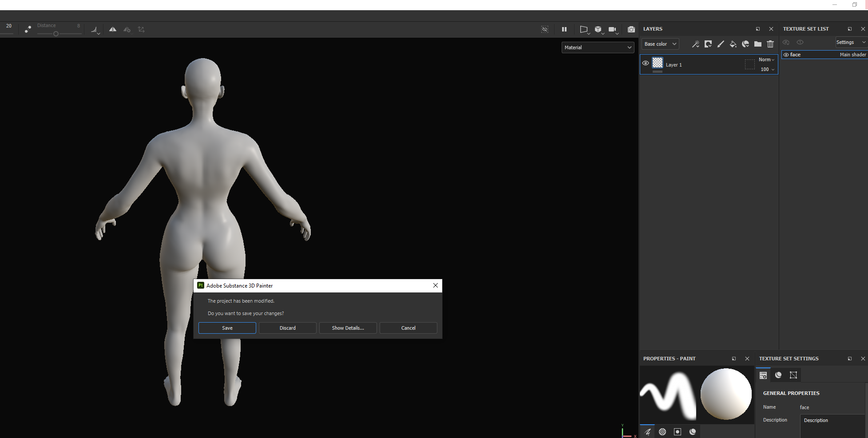Switch to the alpha tab in Properties

[662, 432]
